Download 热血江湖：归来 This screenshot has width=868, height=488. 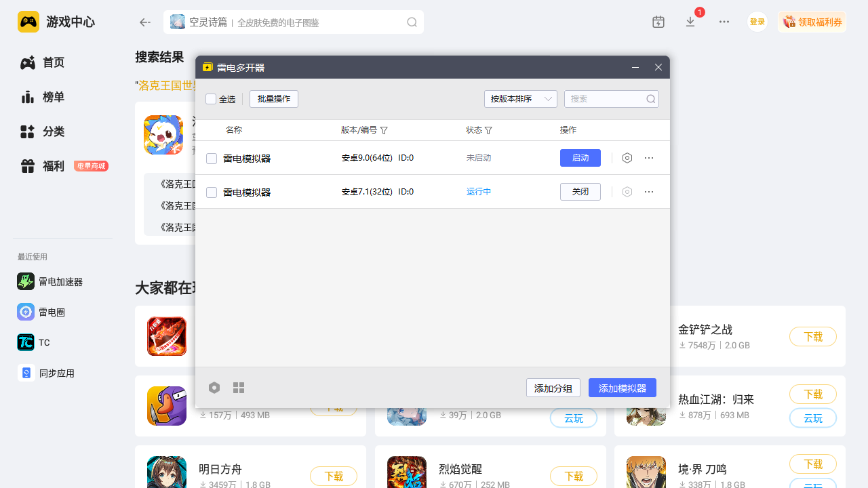813,394
